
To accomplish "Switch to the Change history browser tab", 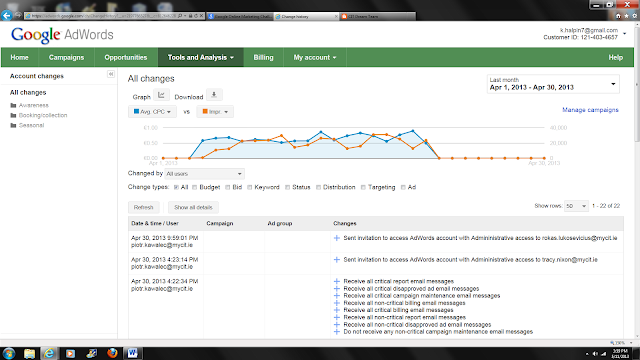I will pyautogui.click(x=306, y=16).
